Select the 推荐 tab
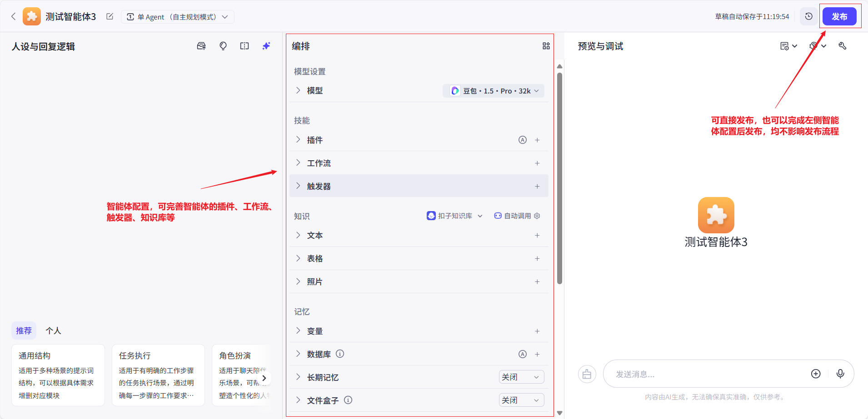 click(24, 331)
